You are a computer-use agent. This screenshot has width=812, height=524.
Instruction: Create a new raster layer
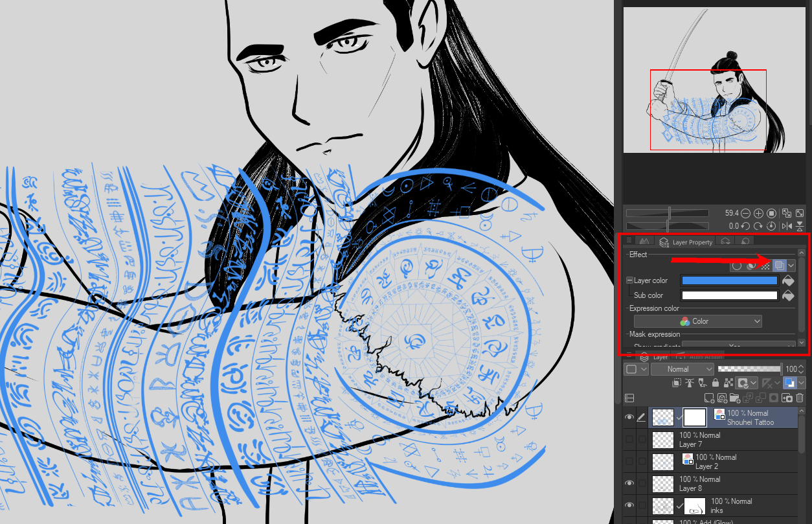(x=709, y=398)
